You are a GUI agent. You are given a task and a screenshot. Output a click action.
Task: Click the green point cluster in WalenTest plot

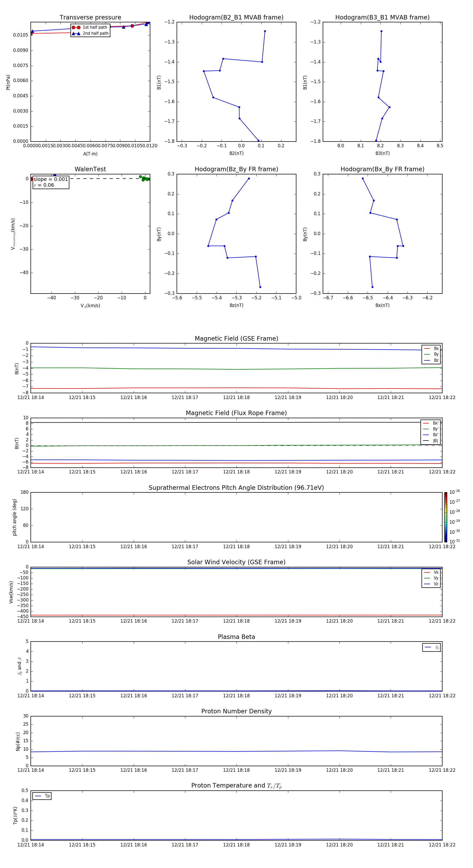tap(145, 178)
